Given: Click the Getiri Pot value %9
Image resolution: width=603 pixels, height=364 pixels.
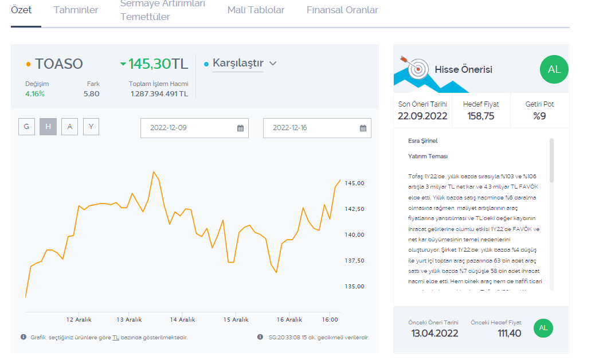Looking at the screenshot, I should point(539,116).
